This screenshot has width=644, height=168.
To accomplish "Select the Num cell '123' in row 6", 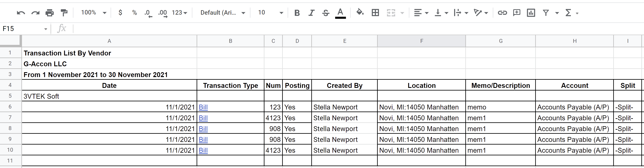I will (x=273, y=107).
